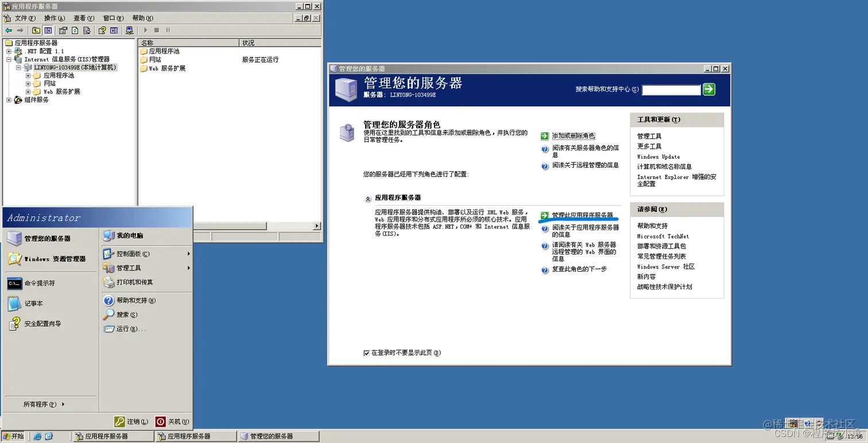
Task: Click the Refresh toolbar icon
Action: 75,30
